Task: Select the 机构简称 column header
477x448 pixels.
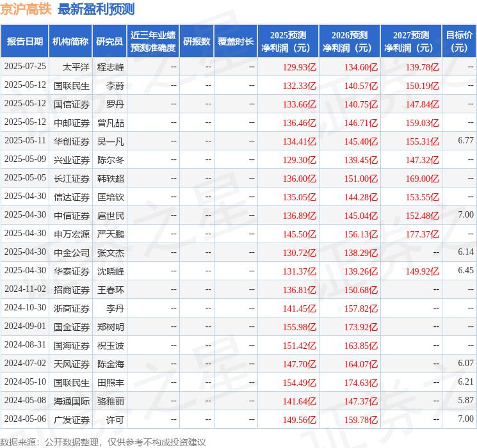Action: [70, 42]
